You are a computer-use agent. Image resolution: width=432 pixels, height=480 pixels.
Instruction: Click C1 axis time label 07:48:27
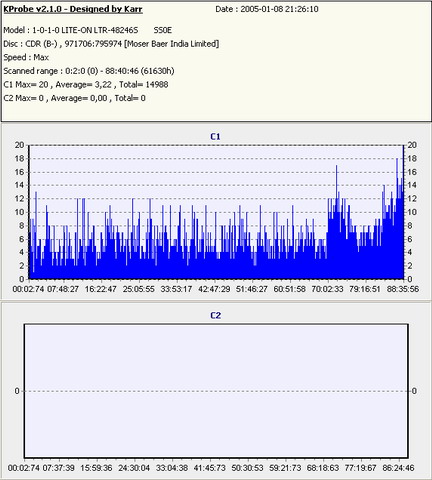pyautogui.click(x=63, y=289)
